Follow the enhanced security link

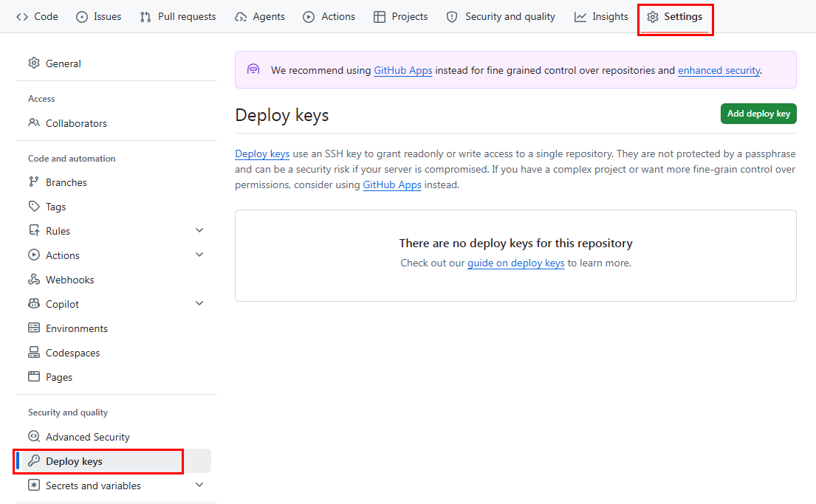tap(719, 70)
